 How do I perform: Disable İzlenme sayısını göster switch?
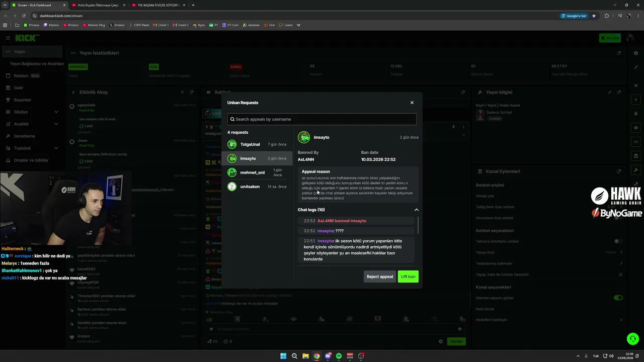click(x=618, y=298)
